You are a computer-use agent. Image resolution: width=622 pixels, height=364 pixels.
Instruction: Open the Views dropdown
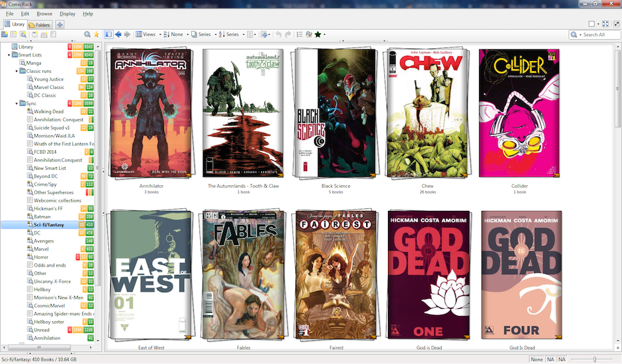148,35
